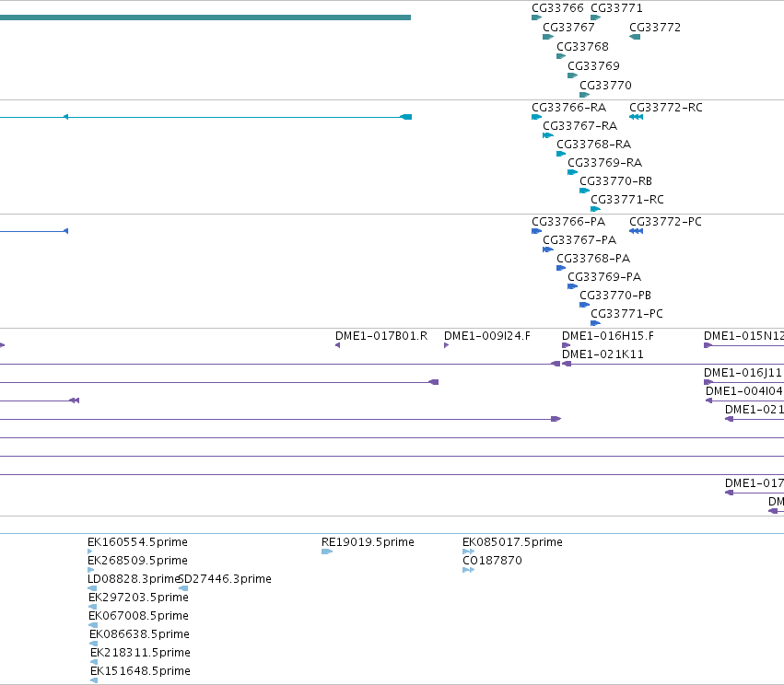Click the CG33771 gene label
Image resolution: width=784 pixels, height=685 pixels.
tap(616, 8)
